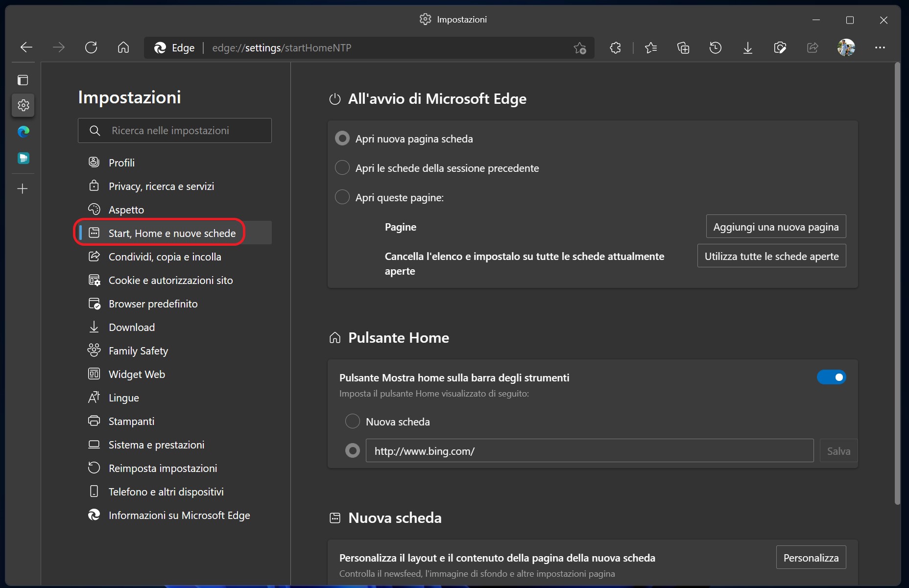Viewport: 909px width, 588px height.
Task: Click the forward navigation arrow
Action: [x=59, y=47]
